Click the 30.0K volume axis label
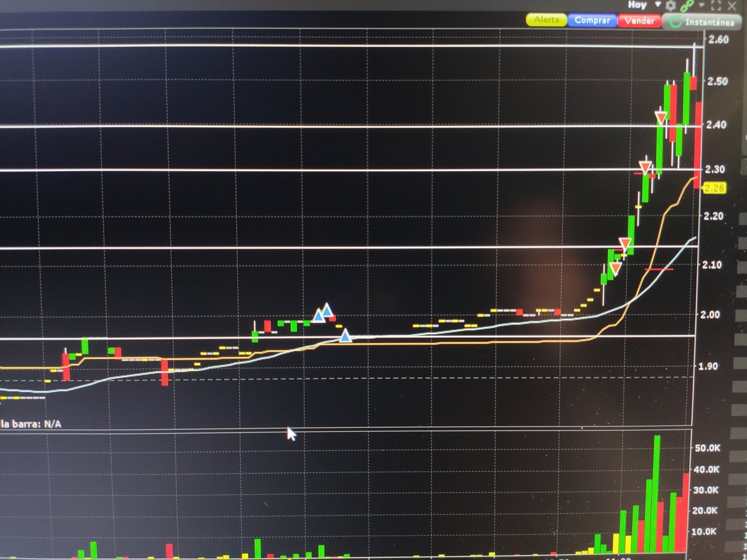This screenshot has width=747, height=560. [705, 490]
